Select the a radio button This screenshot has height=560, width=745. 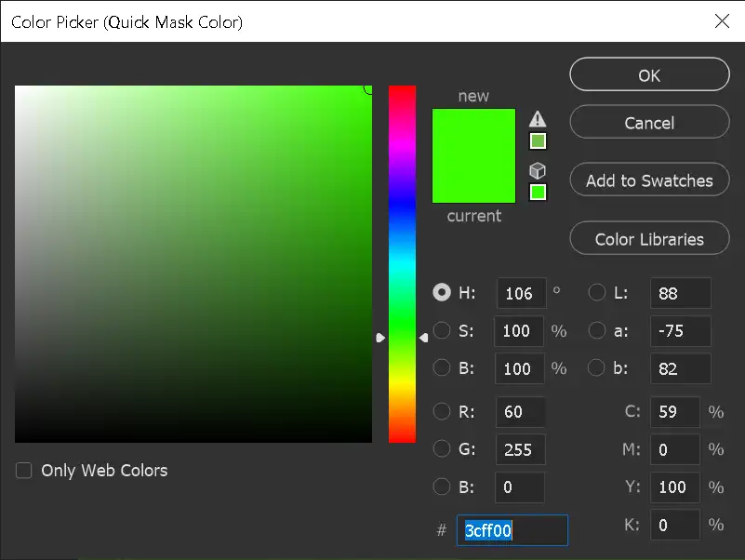(596, 330)
